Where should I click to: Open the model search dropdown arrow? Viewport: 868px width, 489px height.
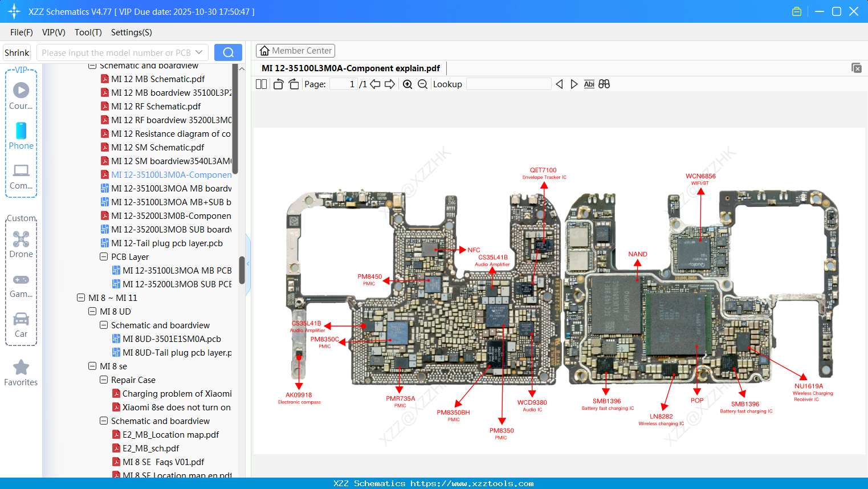pyautogui.click(x=198, y=52)
